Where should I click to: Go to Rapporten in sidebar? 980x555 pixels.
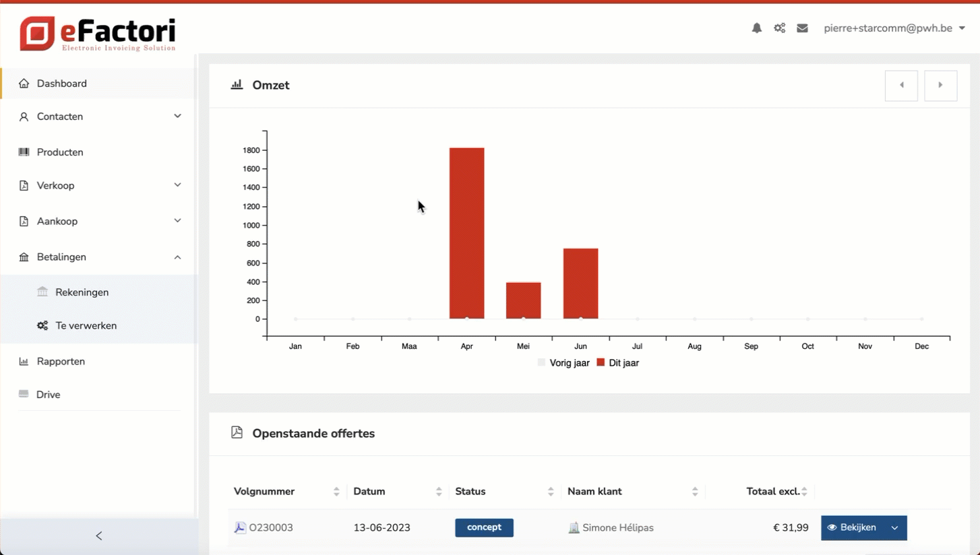point(61,362)
